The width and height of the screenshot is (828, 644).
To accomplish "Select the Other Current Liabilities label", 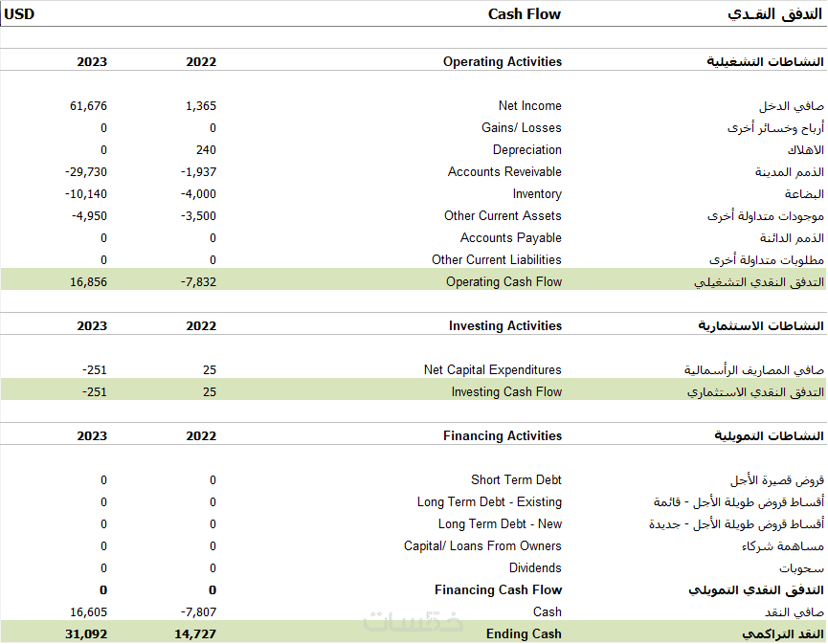I will [x=497, y=259].
